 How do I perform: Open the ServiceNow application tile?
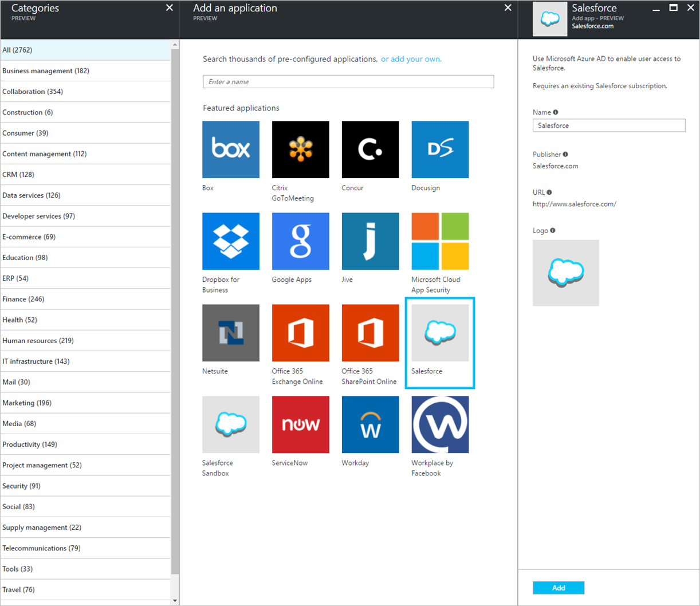[x=301, y=424]
